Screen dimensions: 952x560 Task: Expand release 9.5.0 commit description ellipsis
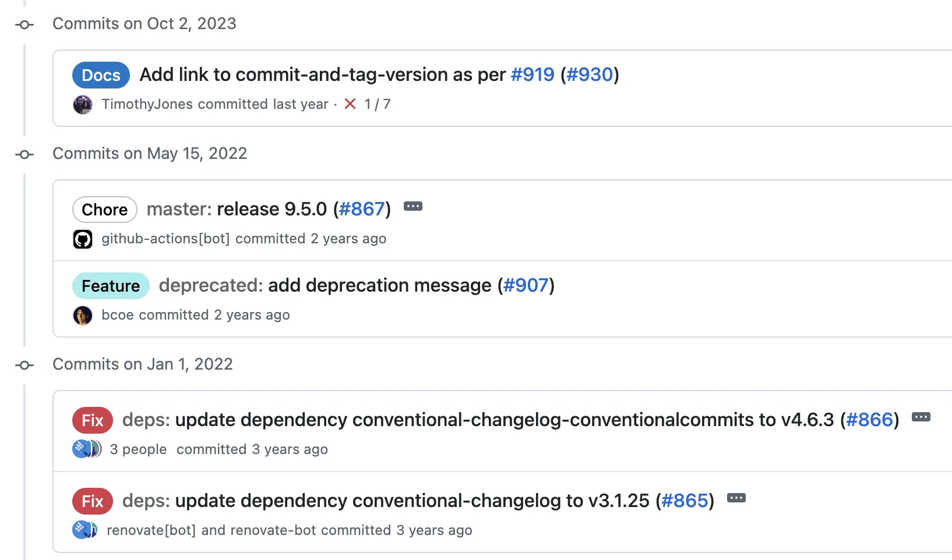coord(413,207)
